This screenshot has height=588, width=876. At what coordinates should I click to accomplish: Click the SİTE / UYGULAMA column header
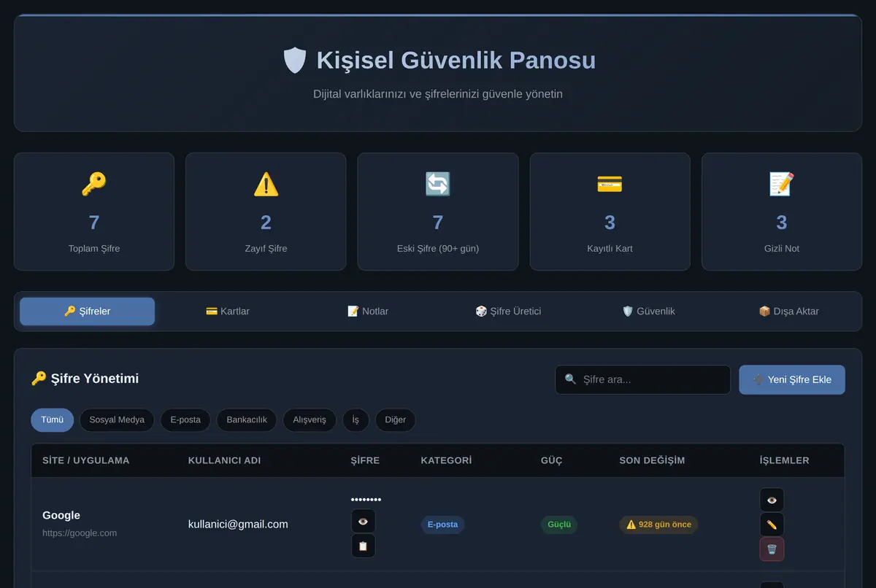click(86, 460)
